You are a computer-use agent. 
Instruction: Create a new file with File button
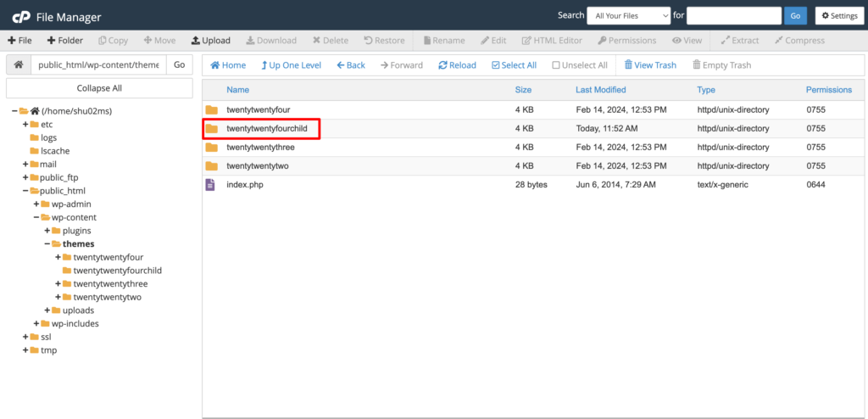[20, 41]
